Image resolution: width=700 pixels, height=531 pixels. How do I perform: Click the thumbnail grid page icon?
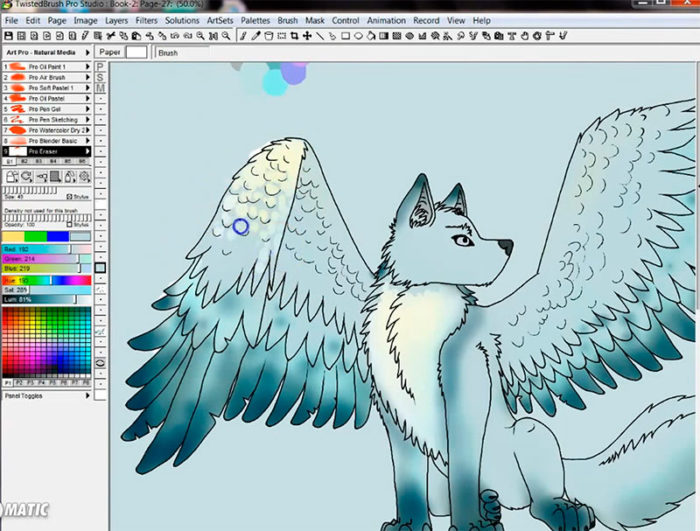point(21,36)
